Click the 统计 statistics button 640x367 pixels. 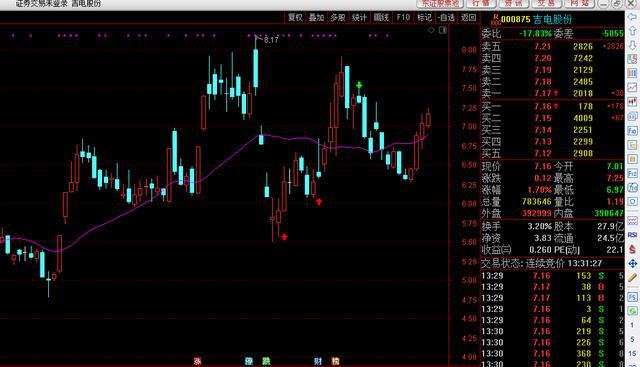tap(359, 17)
